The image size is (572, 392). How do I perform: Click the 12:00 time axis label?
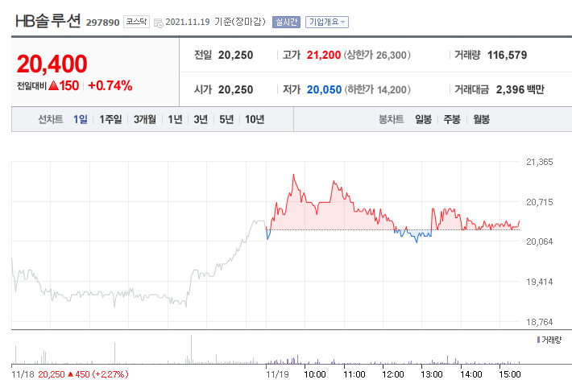393,374
